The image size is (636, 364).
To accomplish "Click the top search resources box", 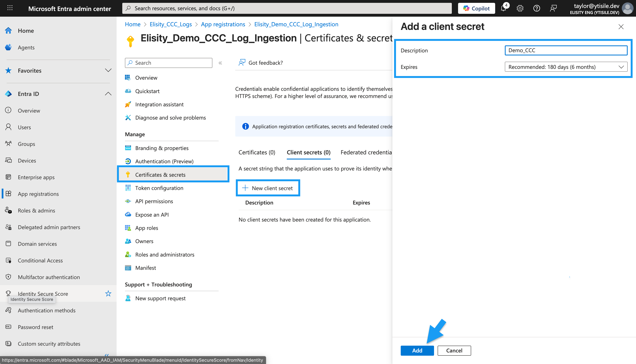I will 287,8.
